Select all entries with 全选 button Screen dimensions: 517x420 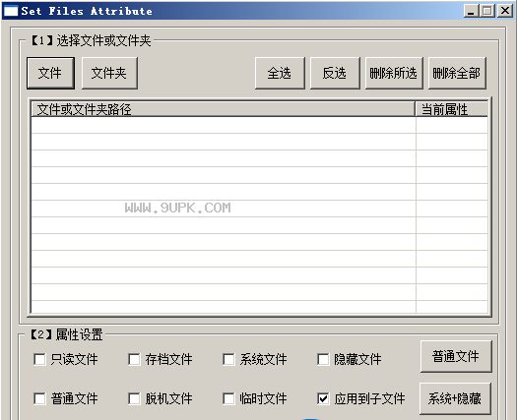[x=280, y=73]
